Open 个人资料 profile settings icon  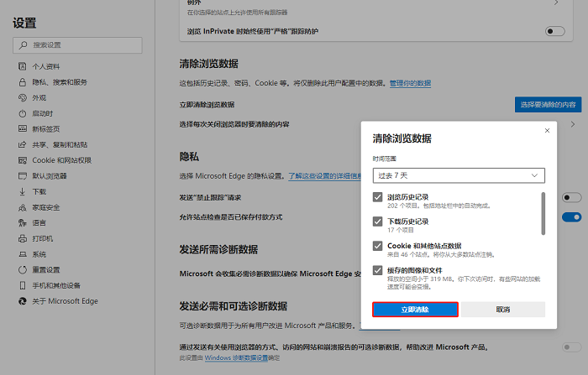(22, 66)
